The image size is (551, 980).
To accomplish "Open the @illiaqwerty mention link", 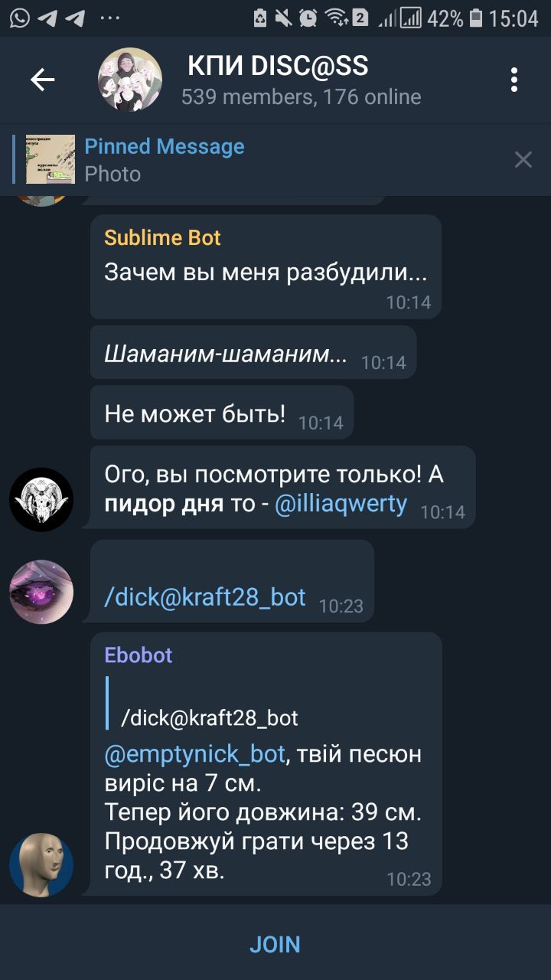I will click(341, 505).
